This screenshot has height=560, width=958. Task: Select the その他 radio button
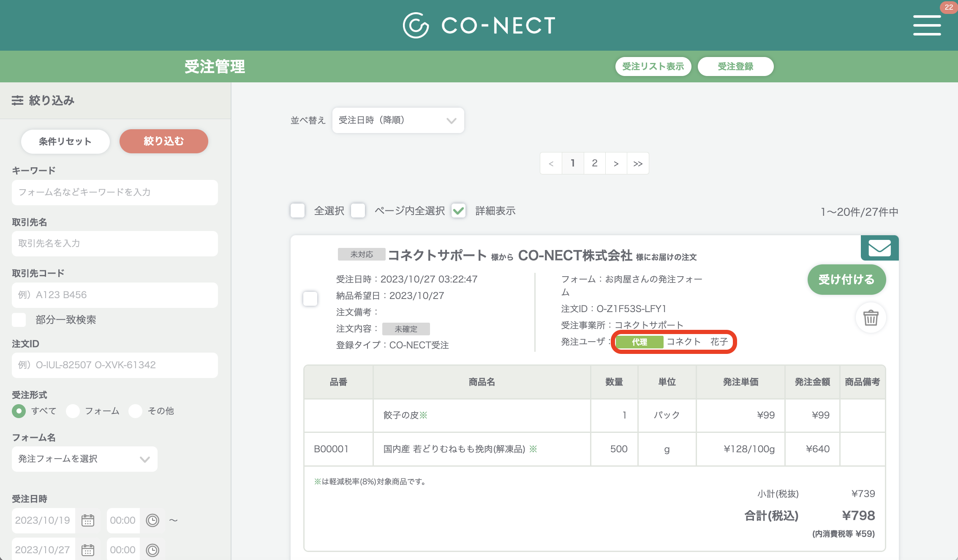click(135, 411)
